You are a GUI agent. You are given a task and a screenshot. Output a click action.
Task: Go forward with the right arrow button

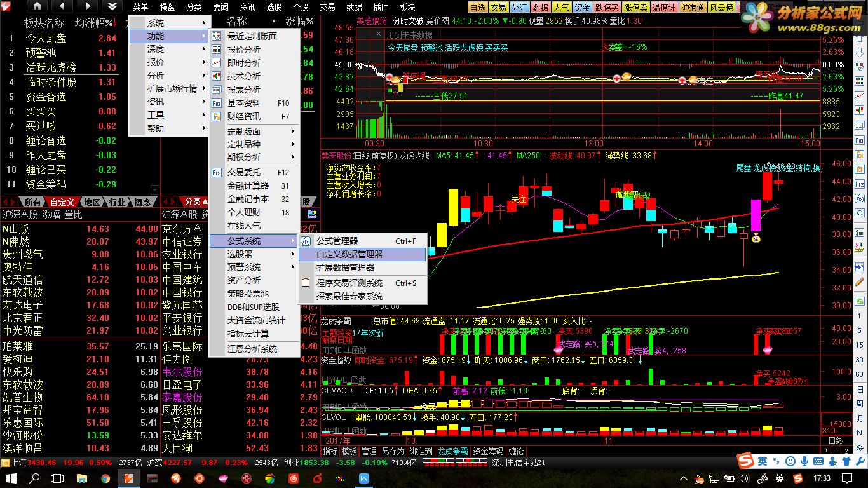(87, 6)
